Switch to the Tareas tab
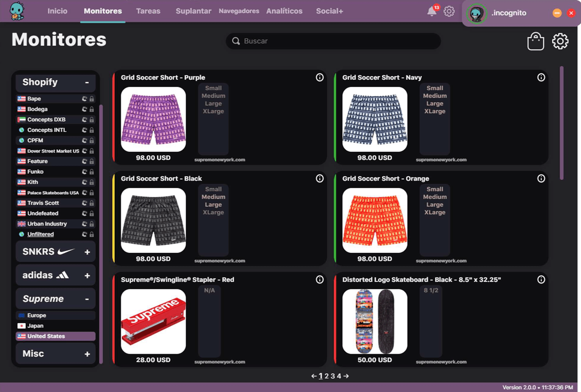 (x=148, y=11)
